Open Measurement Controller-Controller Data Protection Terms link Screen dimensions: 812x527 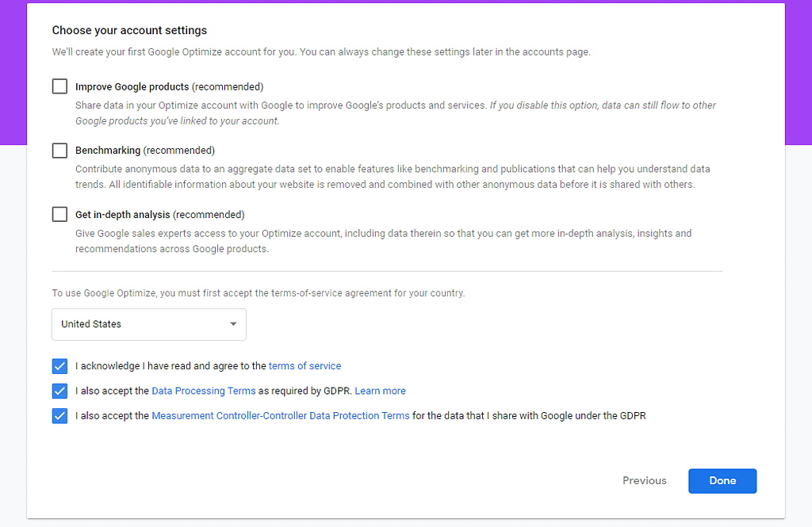[x=280, y=416]
